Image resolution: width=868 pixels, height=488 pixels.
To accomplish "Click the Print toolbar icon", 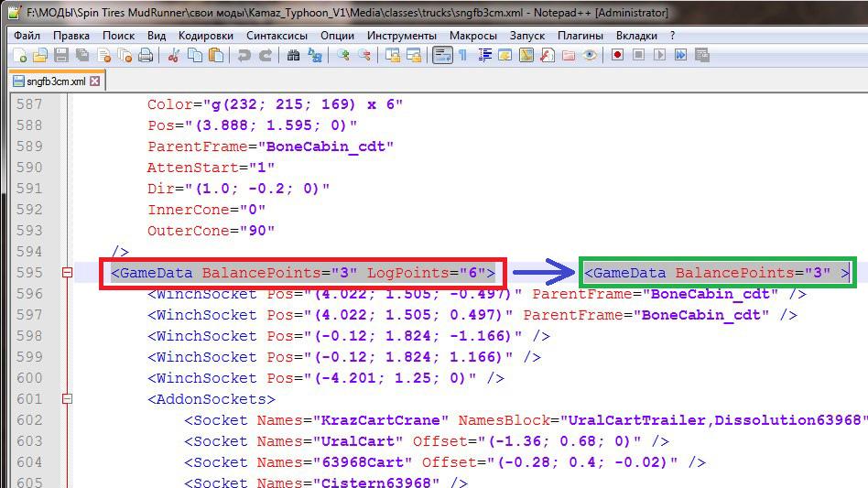I will tap(145, 56).
